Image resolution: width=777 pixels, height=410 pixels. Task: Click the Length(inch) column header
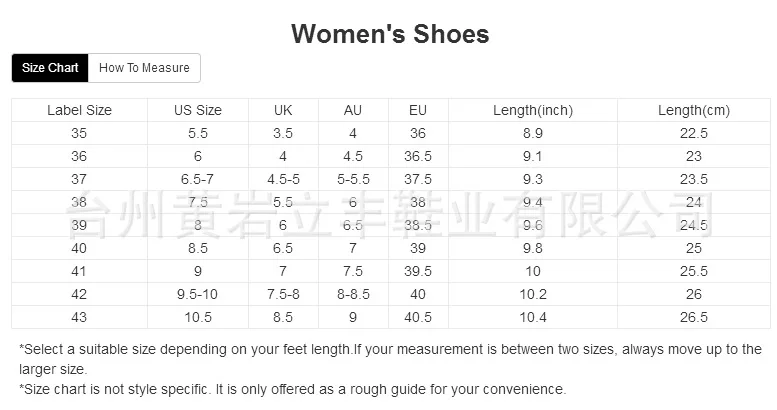(533, 110)
